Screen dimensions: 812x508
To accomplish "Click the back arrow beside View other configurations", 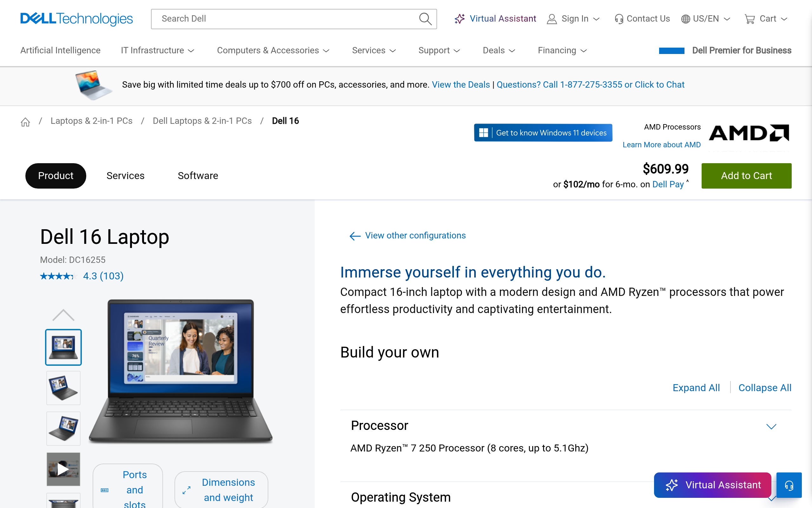I will point(355,236).
